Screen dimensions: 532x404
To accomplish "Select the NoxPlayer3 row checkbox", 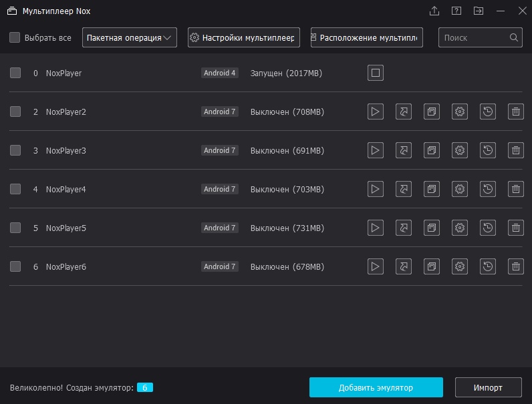I will [15, 150].
